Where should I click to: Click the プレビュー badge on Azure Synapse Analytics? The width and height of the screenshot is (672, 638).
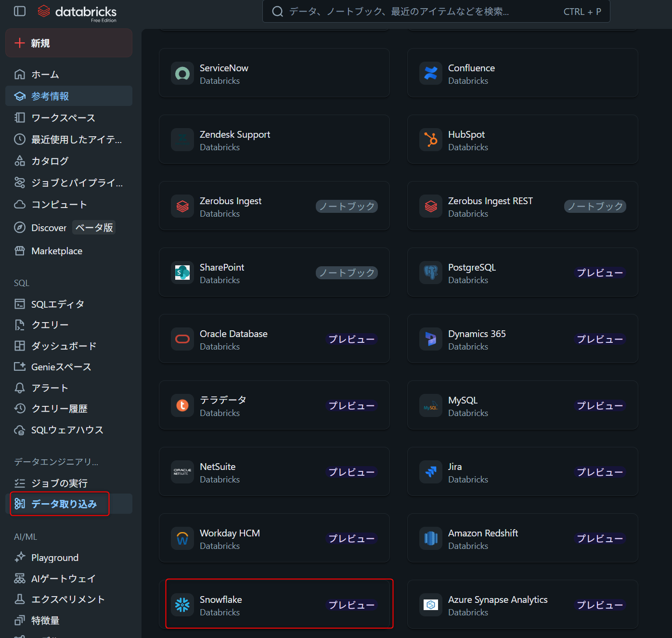tap(600, 605)
